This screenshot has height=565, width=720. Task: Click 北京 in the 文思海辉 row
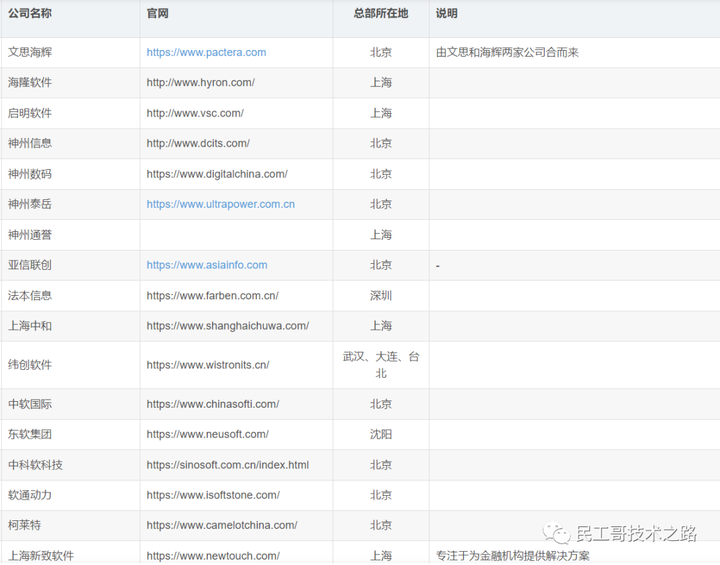tap(381, 52)
